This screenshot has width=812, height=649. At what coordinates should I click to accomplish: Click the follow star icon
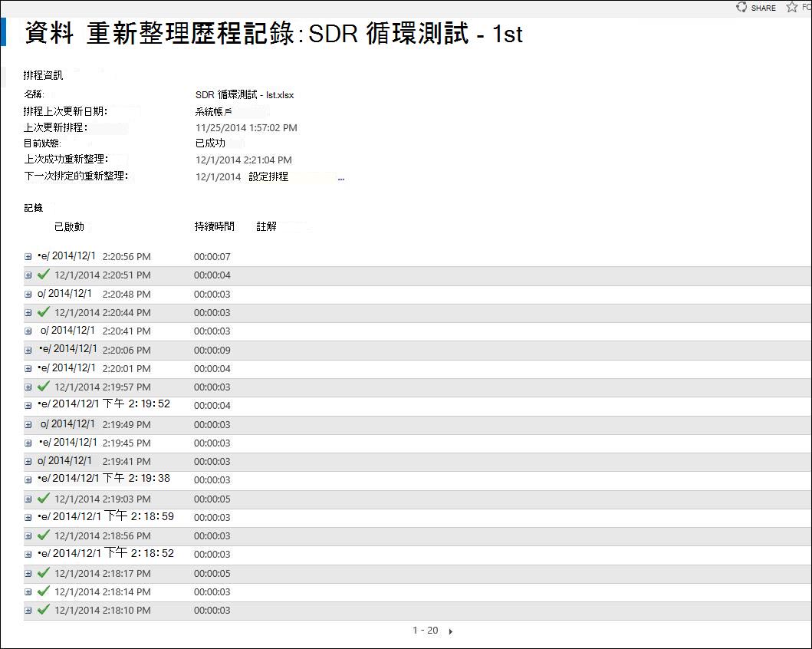[792, 7]
